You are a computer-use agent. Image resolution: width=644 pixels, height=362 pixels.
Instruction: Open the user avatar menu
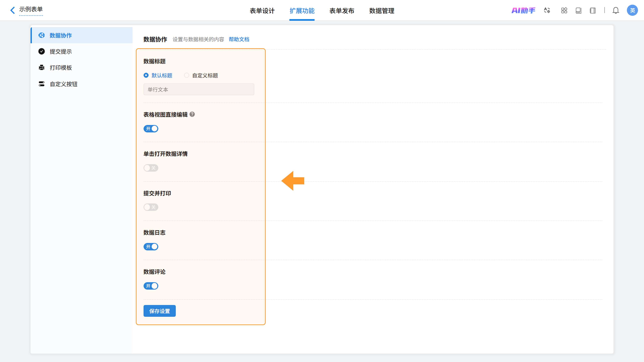coord(632,11)
